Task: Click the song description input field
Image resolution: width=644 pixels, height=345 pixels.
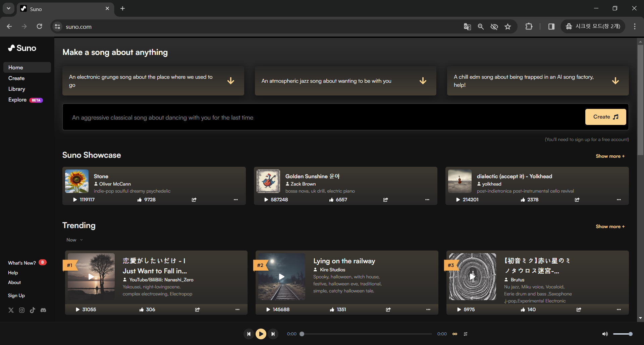Action: click(324, 117)
